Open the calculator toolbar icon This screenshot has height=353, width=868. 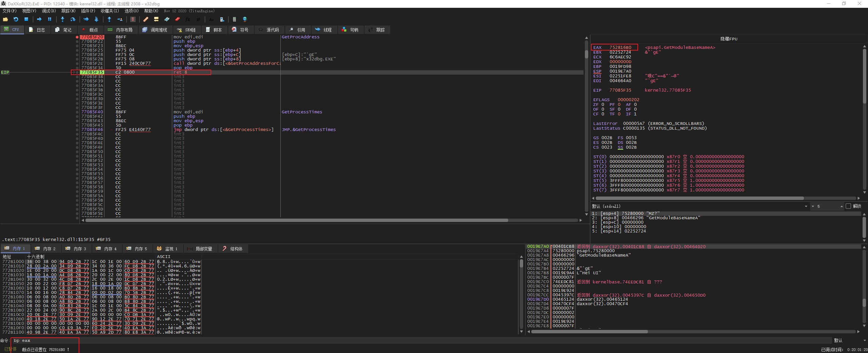tap(234, 19)
